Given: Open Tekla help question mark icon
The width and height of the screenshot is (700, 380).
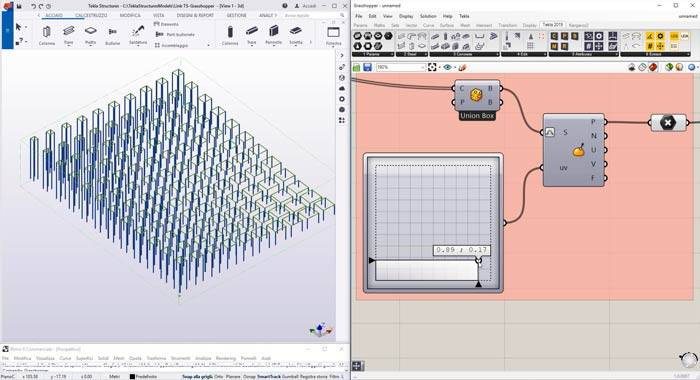Looking at the screenshot, I should (285, 6).
